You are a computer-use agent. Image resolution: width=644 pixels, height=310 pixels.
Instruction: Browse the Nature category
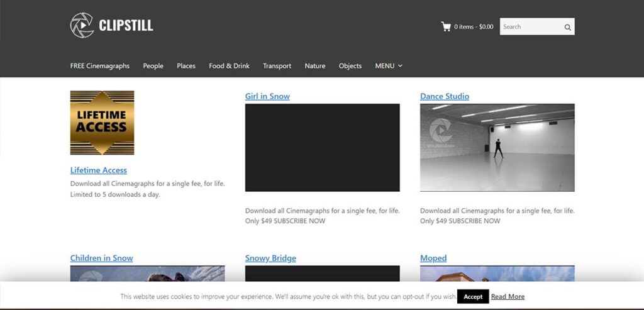point(315,65)
